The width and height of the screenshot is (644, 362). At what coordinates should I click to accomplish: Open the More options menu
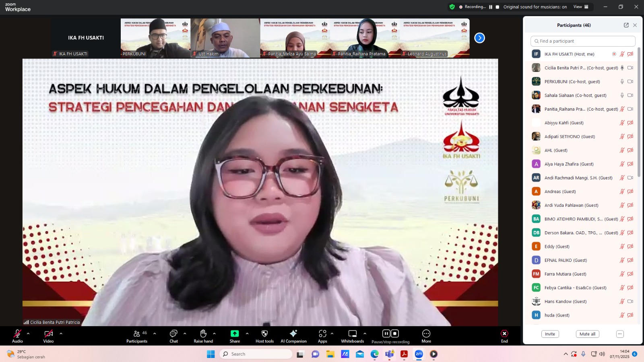coord(426,334)
